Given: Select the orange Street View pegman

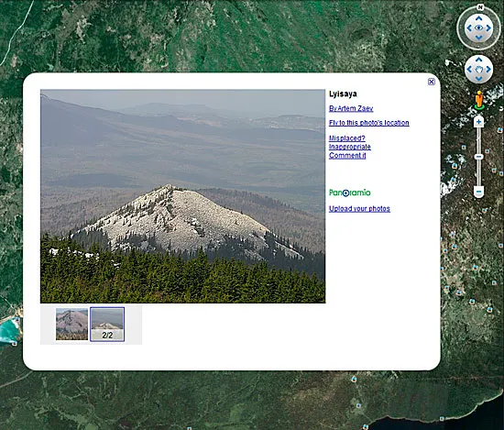Looking at the screenshot, I should pos(479,99).
